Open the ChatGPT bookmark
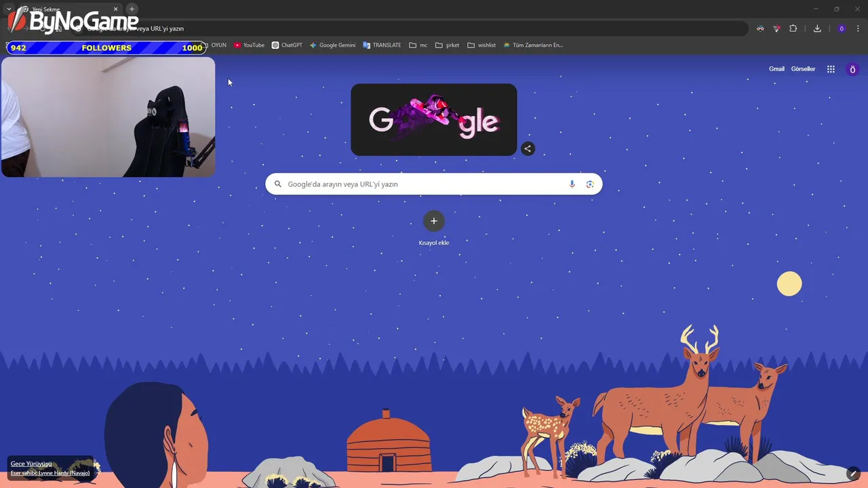Viewport: 868px width, 488px height. pos(287,45)
